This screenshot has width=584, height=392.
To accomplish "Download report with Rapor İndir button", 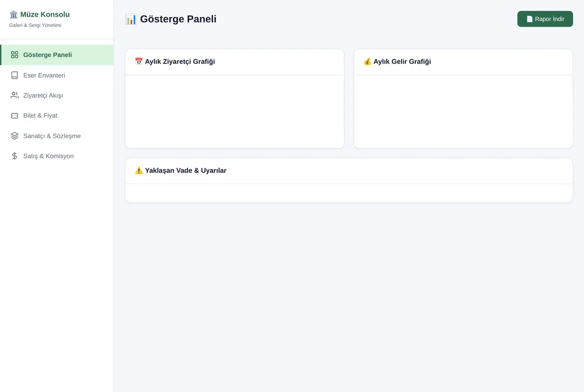I will [545, 19].
